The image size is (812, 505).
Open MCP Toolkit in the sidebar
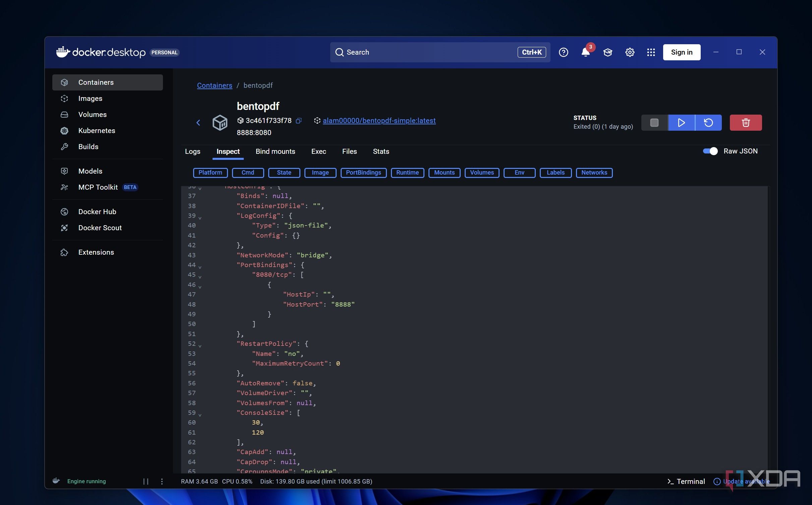(x=107, y=187)
